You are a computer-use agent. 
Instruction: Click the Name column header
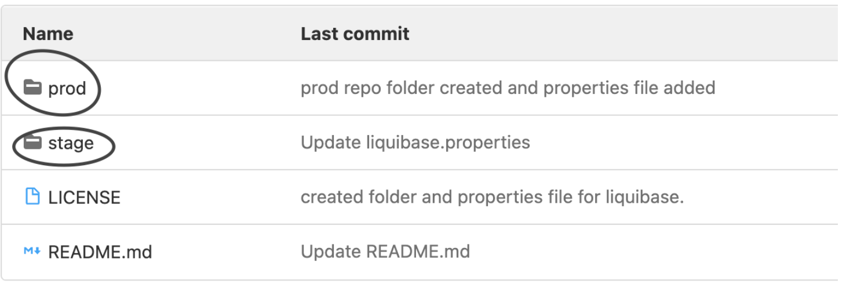(x=48, y=34)
